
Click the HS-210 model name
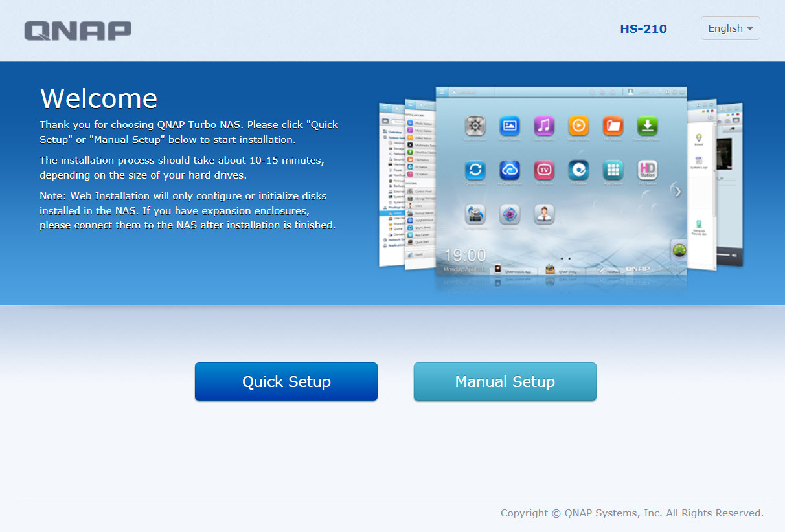pyautogui.click(x=643, y=28)
